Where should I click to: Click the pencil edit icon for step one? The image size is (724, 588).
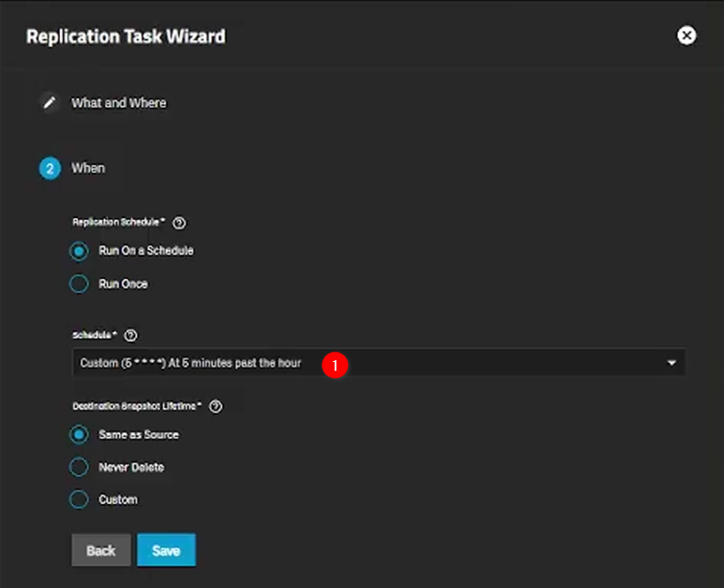(49, 103)
